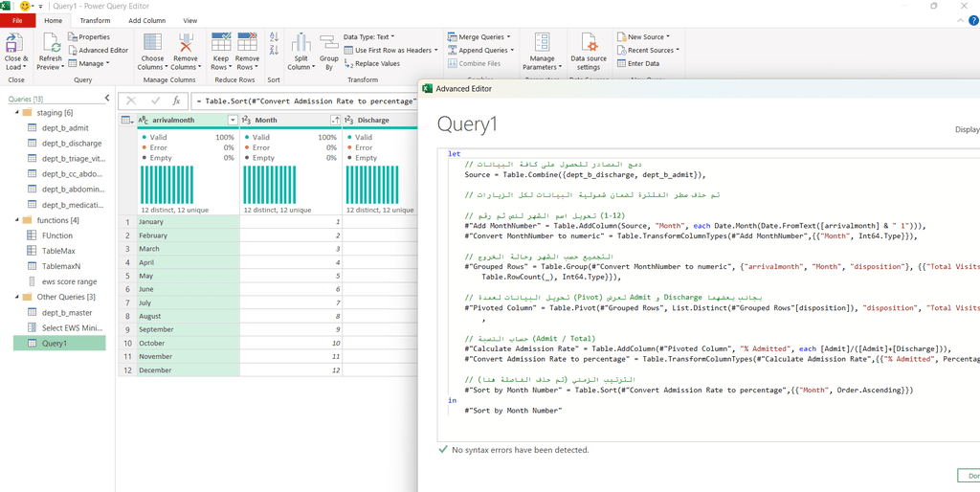Click the fx insert step icon
Image resolution: width=980 pixels, height=492 pixels.
(176, 100)
